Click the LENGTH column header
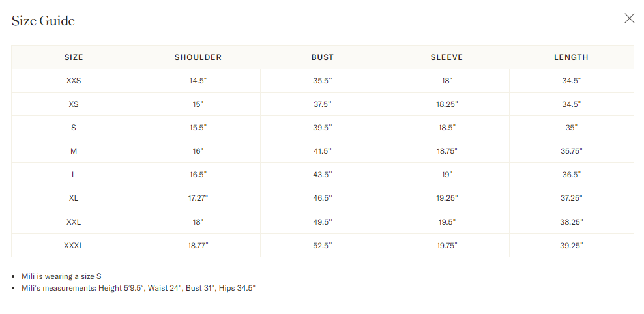This screenshot has height=314, width=644. point(571,57)
